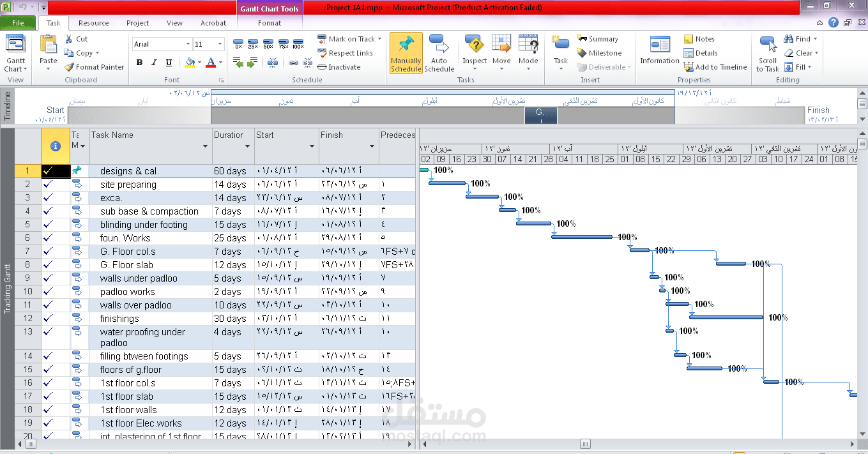Switch to the Resource tab
Viewport: 868px width, 454px height.
(94, 23)
